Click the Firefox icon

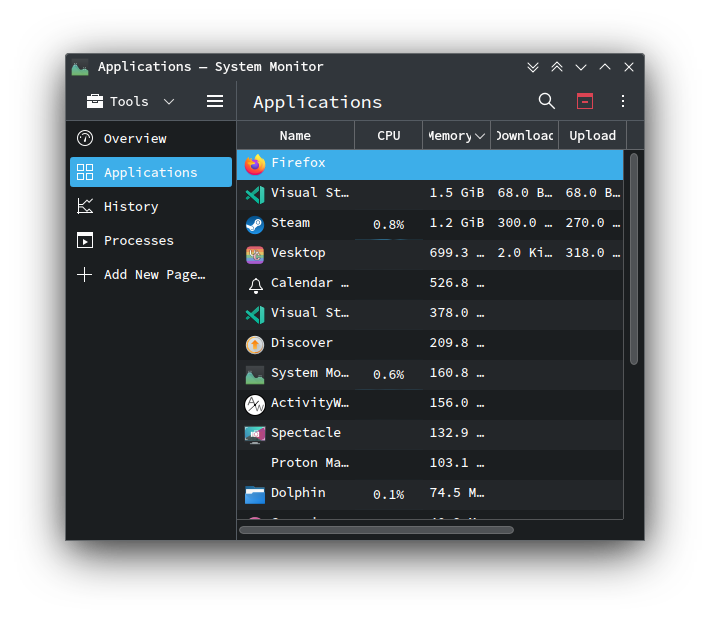(x=255, y=165)
